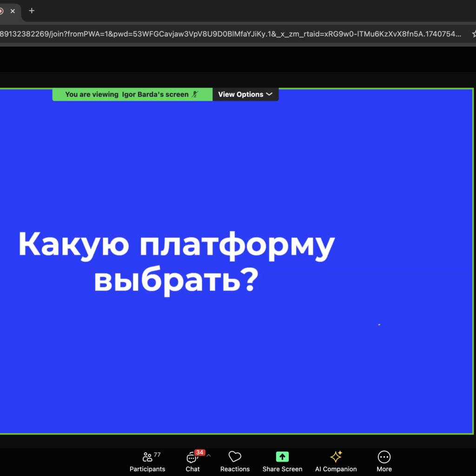Click the muted microphone icon in sharing banner
The width and height of the screenshot is (476, 476).
pos(195,94)
